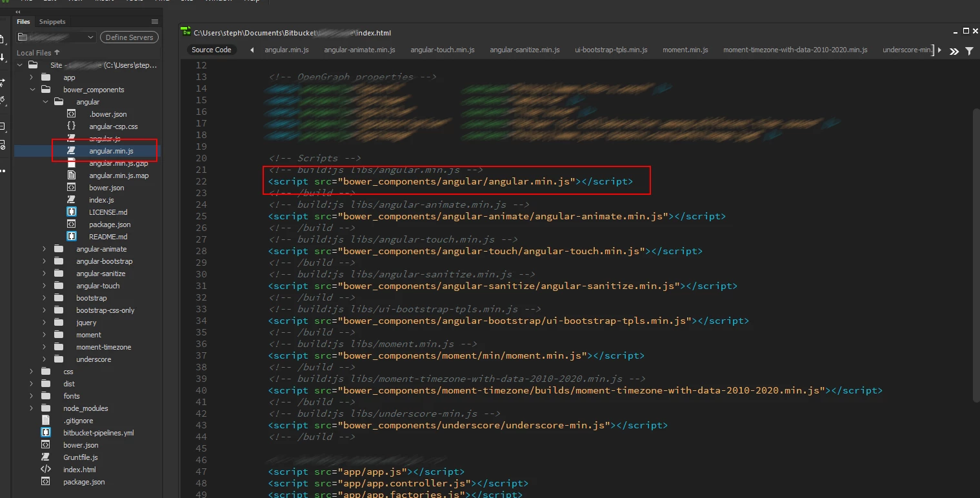
Task: Collapse the Site root node
Action: coord(19,65)
